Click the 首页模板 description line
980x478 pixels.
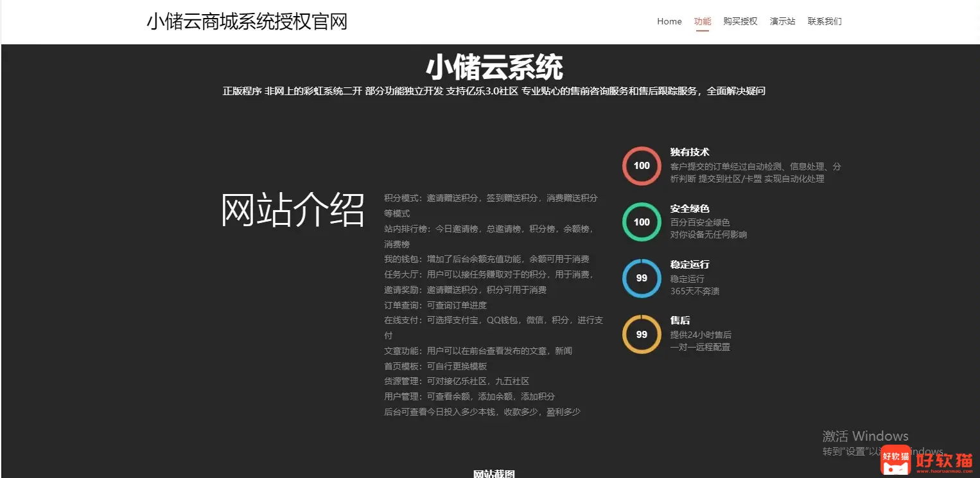(435, 366)
